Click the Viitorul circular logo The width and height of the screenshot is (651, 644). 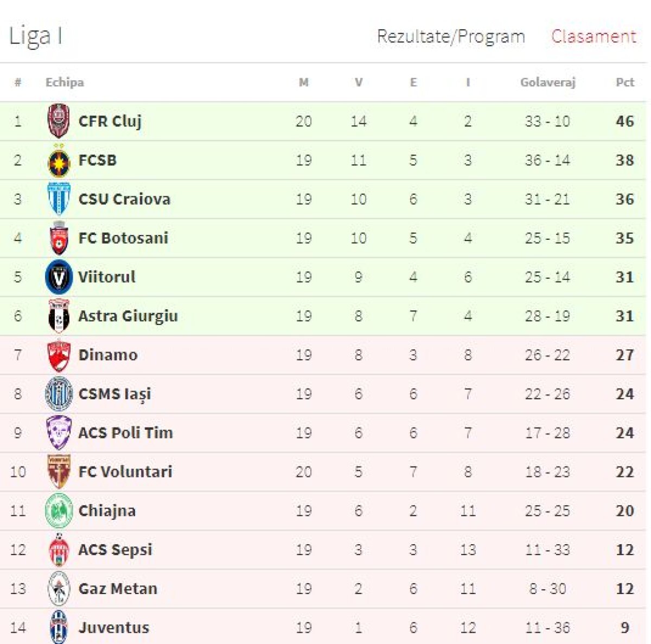point(59,277)
